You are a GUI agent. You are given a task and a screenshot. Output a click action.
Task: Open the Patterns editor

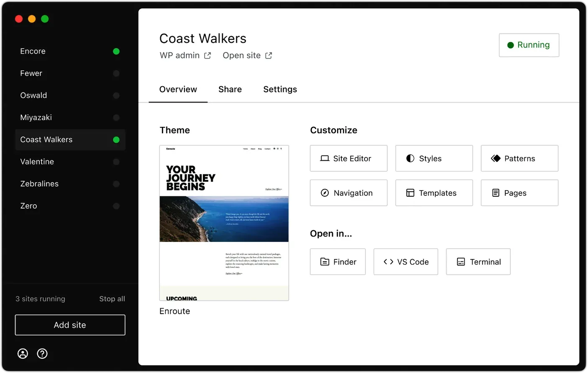(519, 158)
